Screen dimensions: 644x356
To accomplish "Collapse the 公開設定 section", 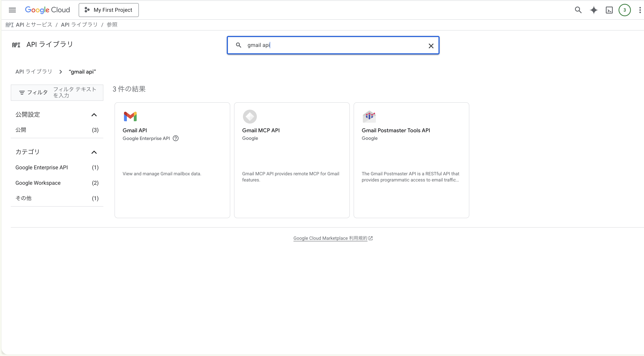I will 94,115.
